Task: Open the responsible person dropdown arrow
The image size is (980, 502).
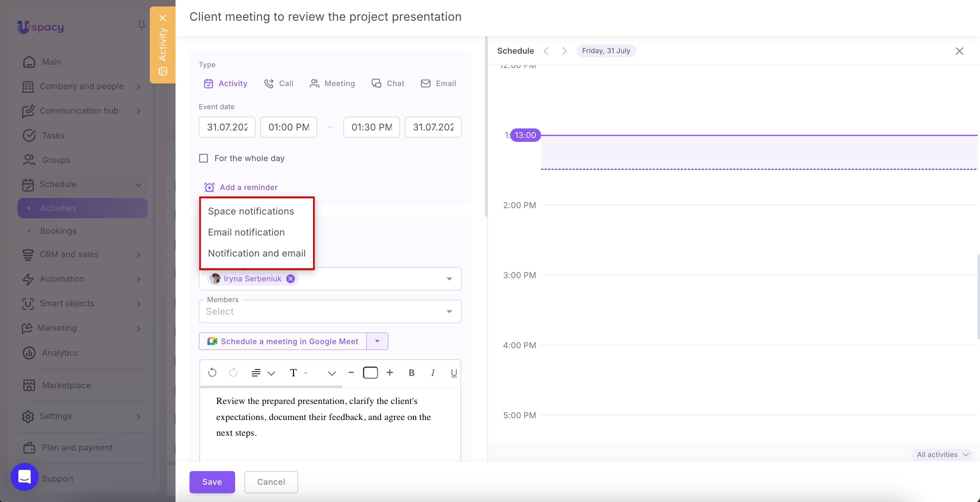Action: pyautogui.click(x=449, y=279)
